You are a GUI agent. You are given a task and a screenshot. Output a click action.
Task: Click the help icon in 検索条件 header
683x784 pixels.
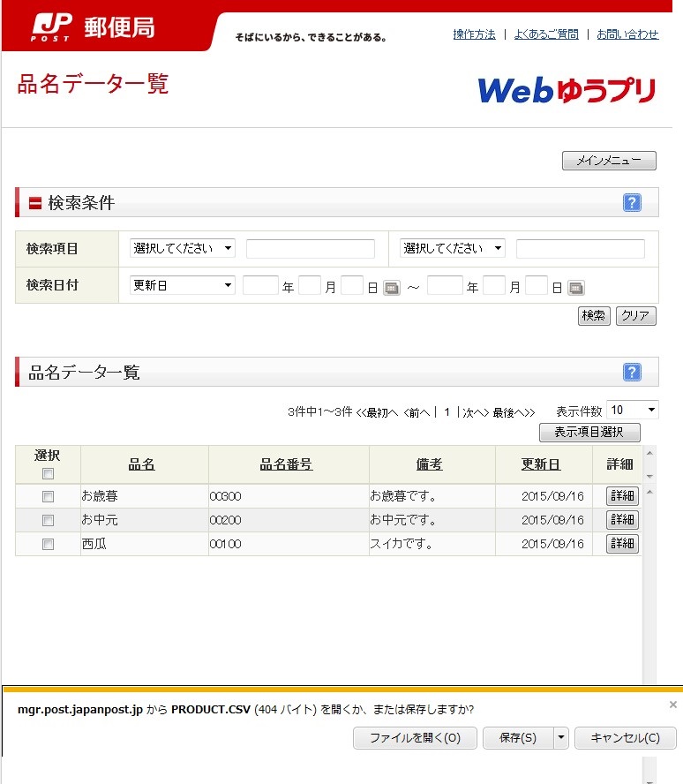point(632,203)
